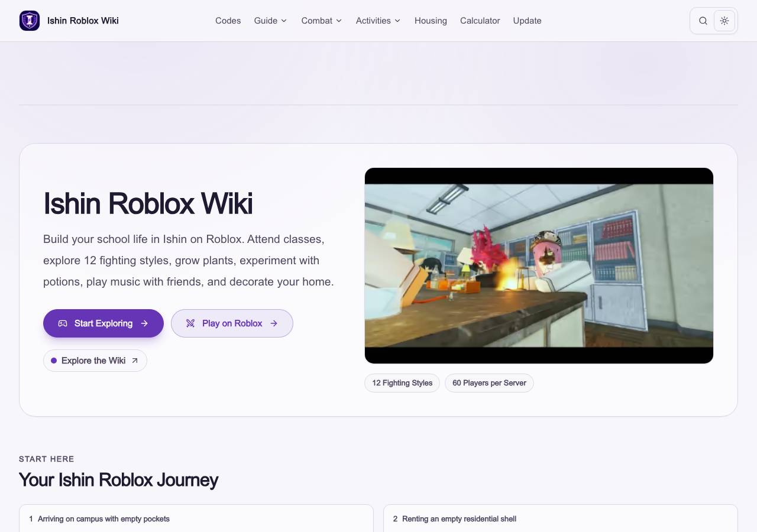Go to the Calculator page
The image size is (757, 532).
(x=480, y=21)
